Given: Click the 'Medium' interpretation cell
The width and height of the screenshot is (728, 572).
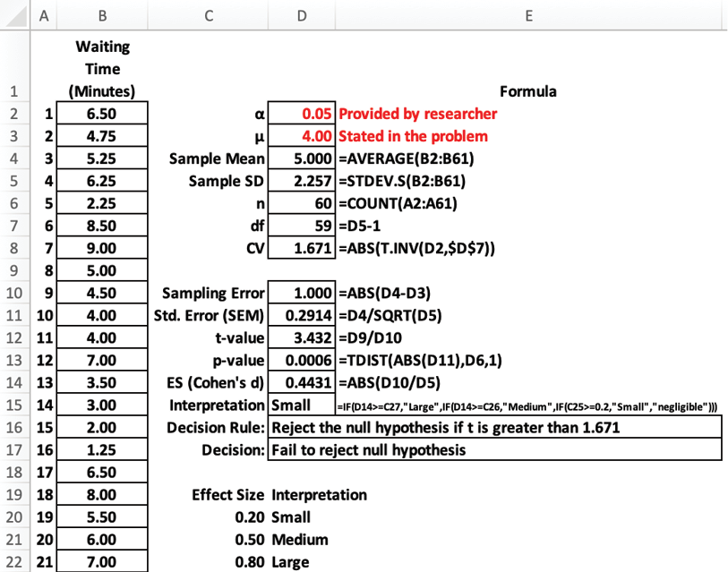Looking at the screenshot, I should point(300,540).
